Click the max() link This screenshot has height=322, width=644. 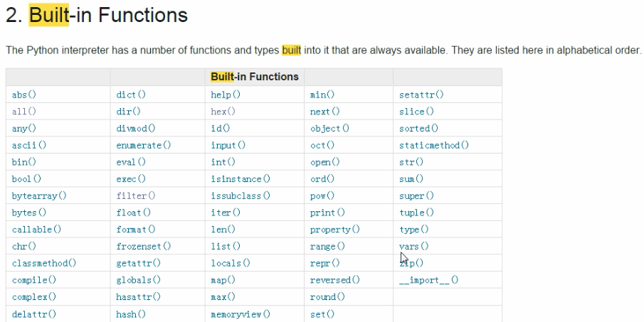[x=223, y=296]
